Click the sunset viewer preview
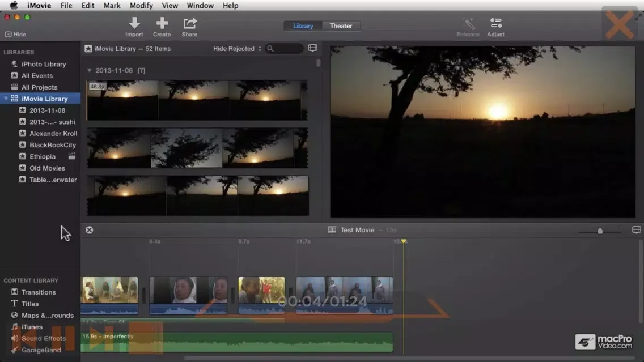 click(482, 131)
